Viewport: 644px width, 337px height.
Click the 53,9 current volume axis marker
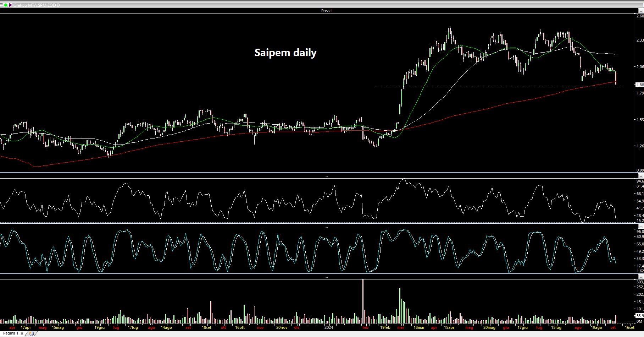tap(640, 315)
